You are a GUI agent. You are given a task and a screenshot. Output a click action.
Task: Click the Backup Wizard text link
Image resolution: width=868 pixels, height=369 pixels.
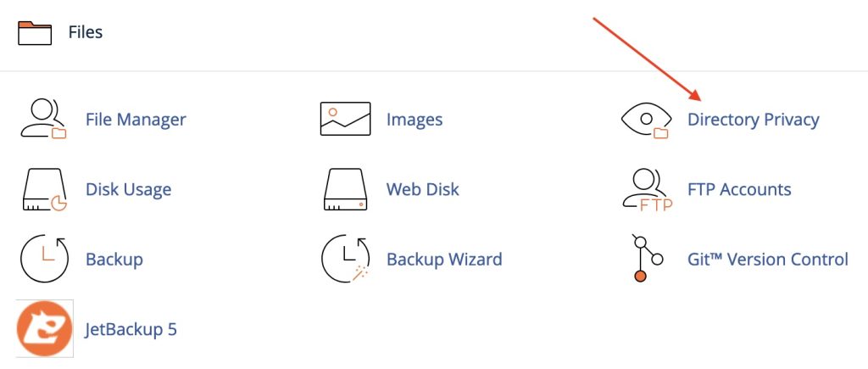(x=444, y=260)
